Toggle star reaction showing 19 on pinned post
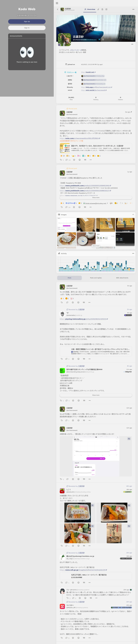Screen dimensions: 138x644 (x=62, y=156)
